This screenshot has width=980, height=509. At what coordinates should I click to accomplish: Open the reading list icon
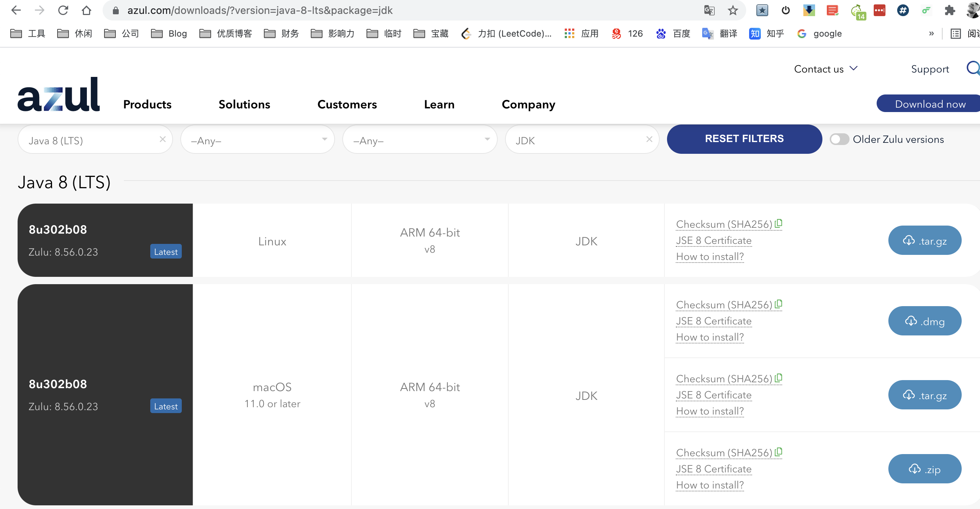(955, 34)
